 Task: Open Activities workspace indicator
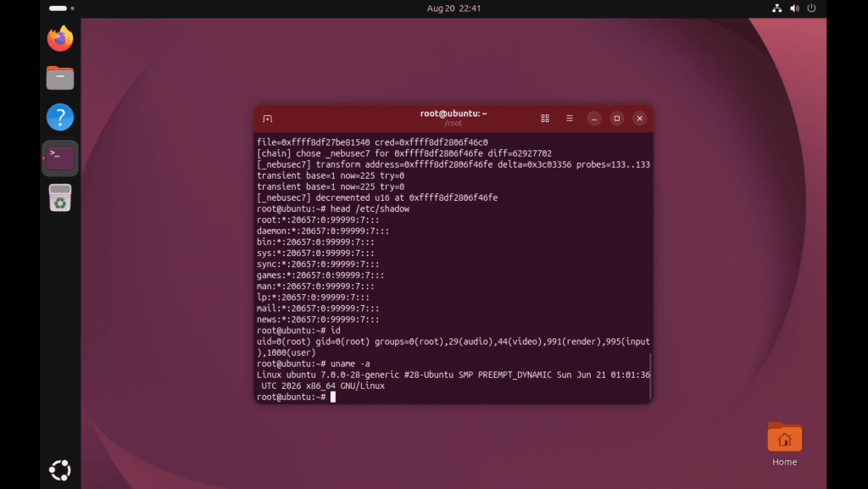point(61,8)
